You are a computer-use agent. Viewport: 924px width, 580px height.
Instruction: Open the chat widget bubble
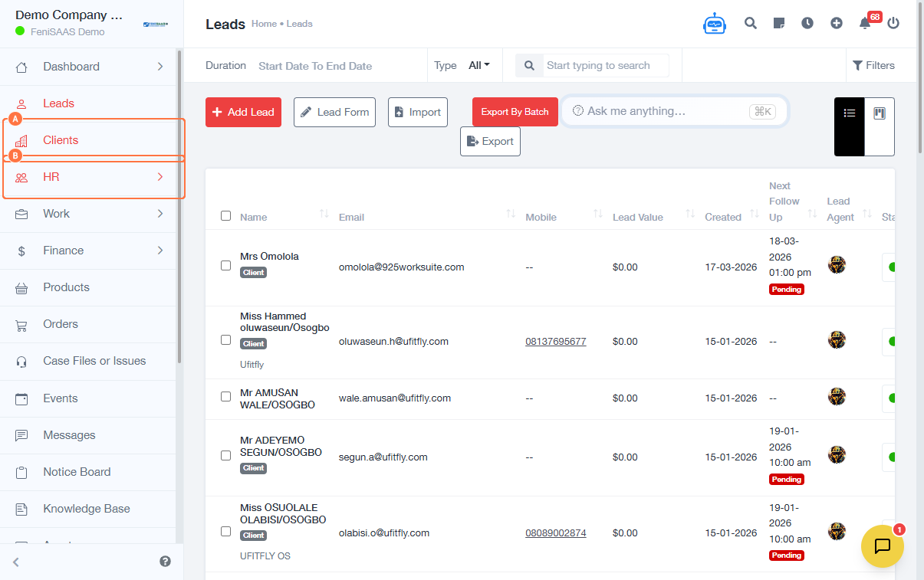882,546
